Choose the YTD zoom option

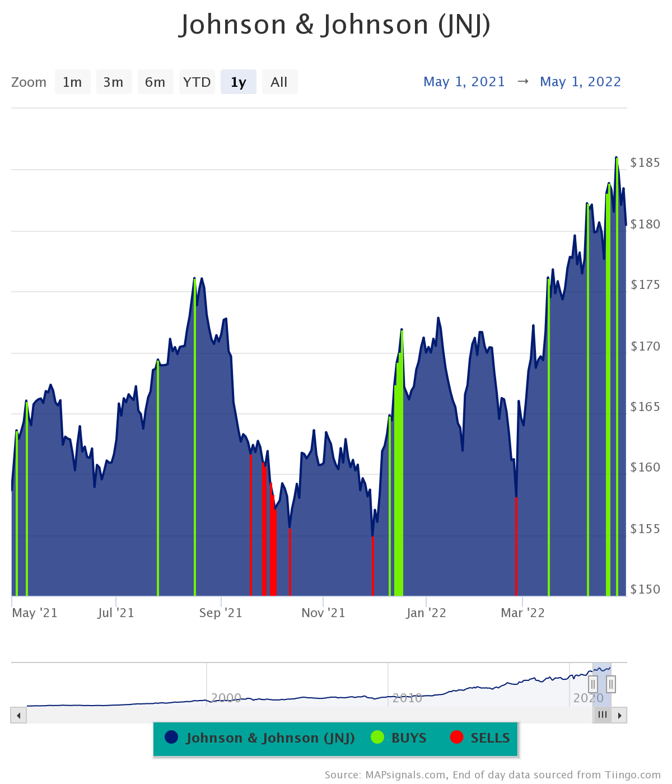[197, 82]
